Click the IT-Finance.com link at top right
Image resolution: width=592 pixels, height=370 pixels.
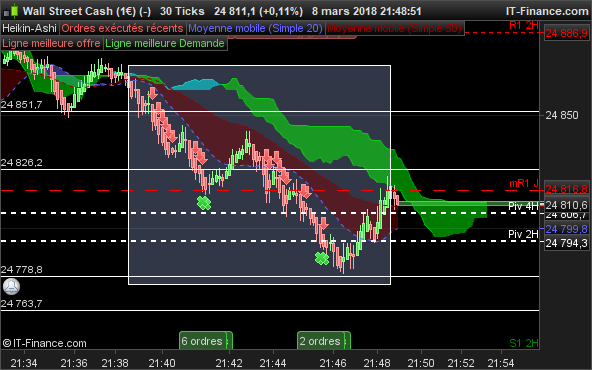[x=547, y=11]
